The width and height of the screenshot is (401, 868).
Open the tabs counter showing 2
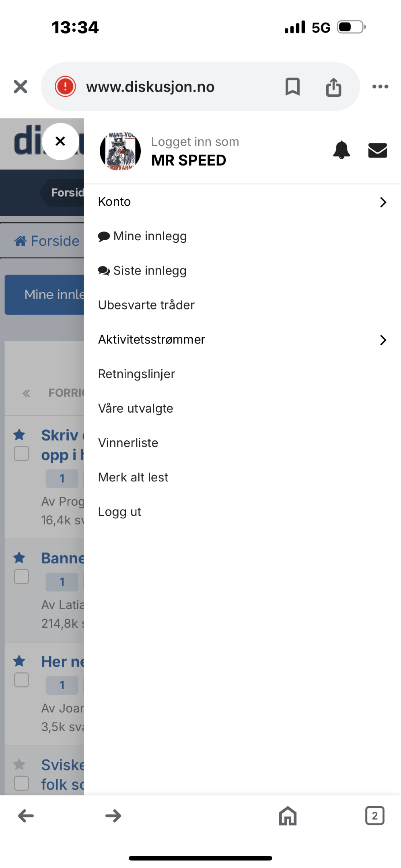(375, 815)
